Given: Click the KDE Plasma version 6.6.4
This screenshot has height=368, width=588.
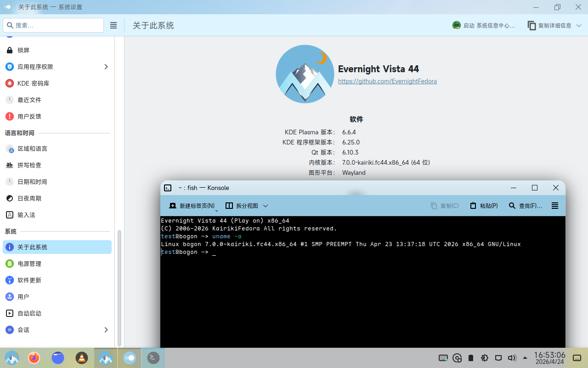Looking at the screenshot, I should pos(349,132).
